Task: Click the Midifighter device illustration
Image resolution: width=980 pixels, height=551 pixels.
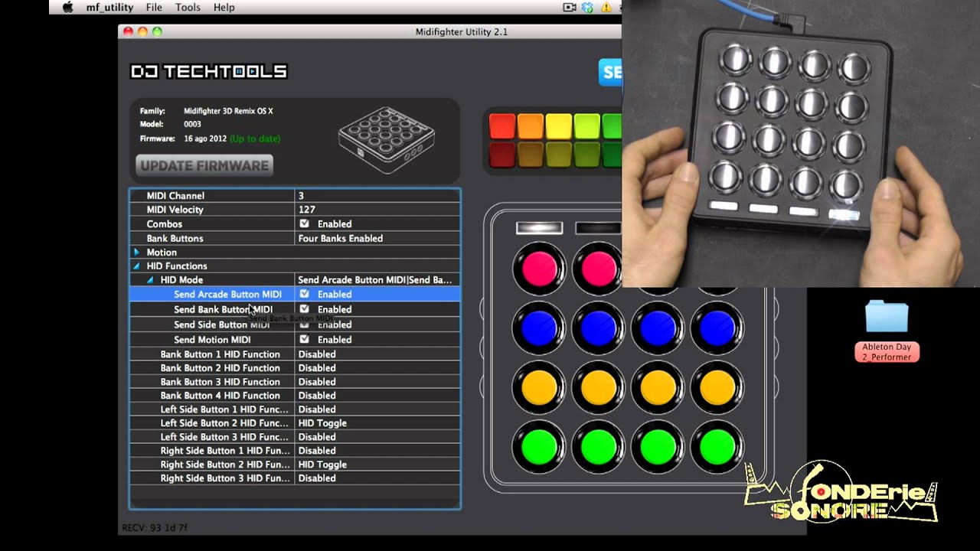Action: pyautogui.click(x=387, y=140)
